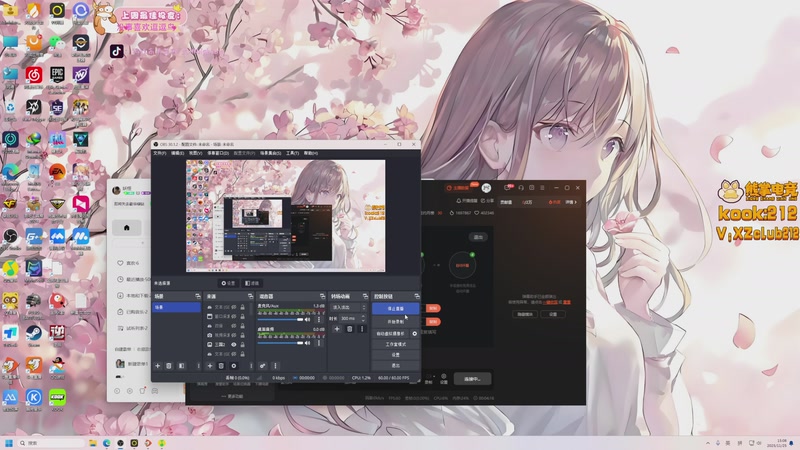Click Exit button in OBS Controls dock
The image size is (800, 450).
point(395,365)
